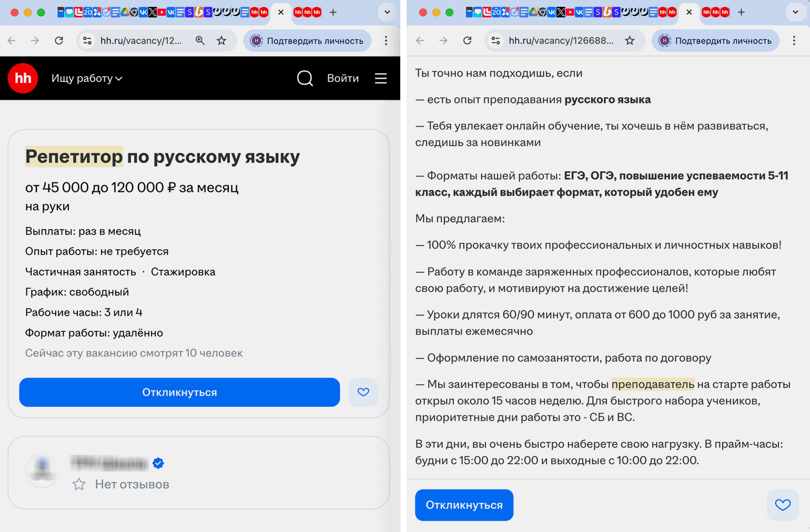Save vacancy with heart icon in left window
The width and height of the screenshot is (810, 532).
[x=363, y=392]
